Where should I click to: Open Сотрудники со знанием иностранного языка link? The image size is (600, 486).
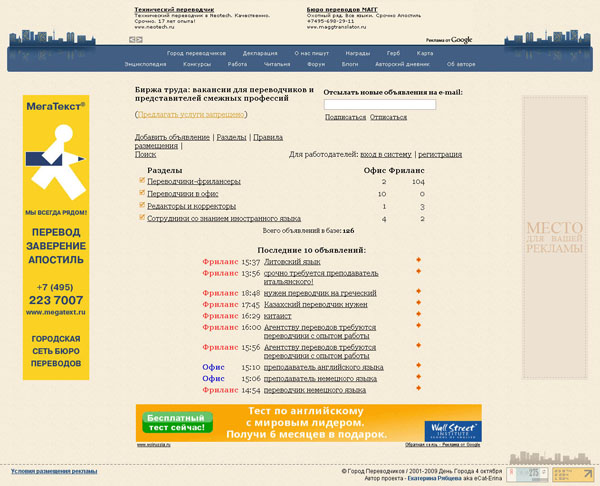tap(224, 219)
